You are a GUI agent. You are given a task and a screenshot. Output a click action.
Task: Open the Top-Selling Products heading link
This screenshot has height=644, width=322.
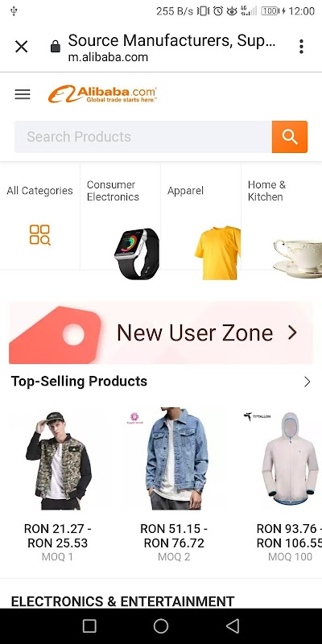[x=79, y=382]
